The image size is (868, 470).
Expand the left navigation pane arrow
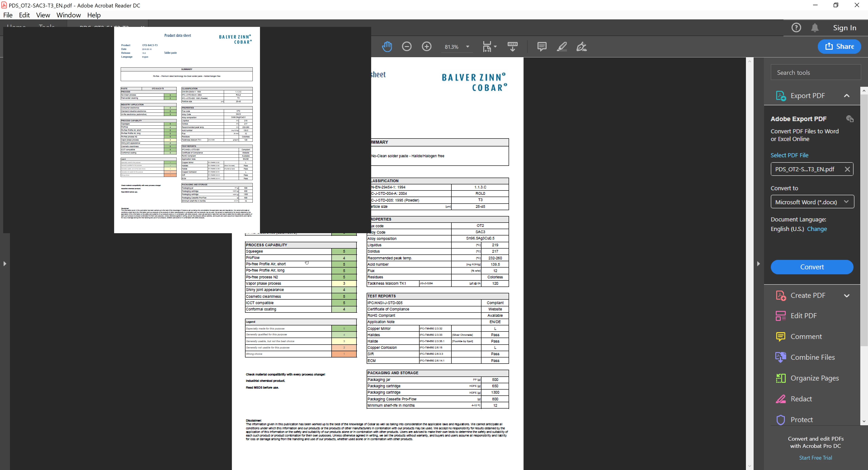pos(5,263)
